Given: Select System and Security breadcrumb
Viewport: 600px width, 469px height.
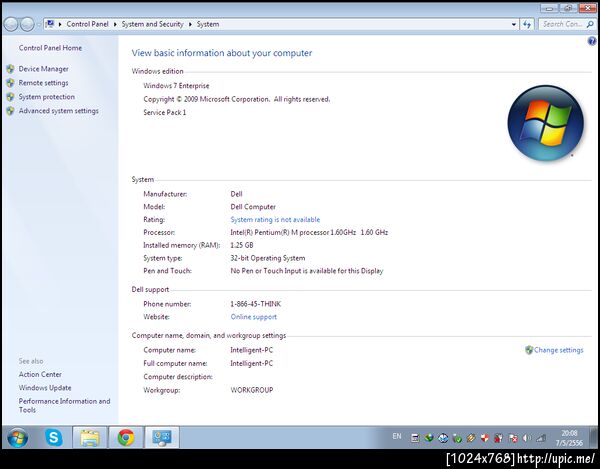Looking at the screenshot, I should click(153, 24).
